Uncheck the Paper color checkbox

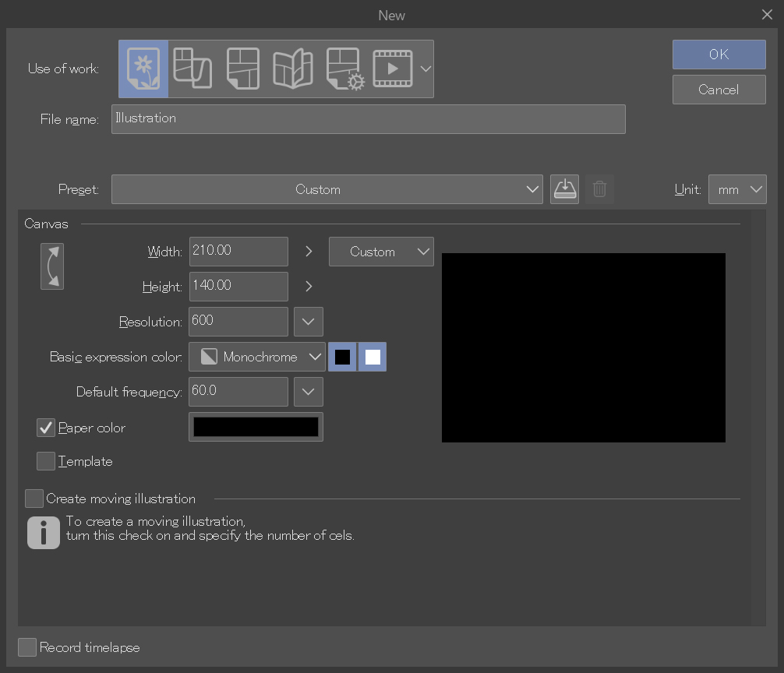[x=46, y=428]
